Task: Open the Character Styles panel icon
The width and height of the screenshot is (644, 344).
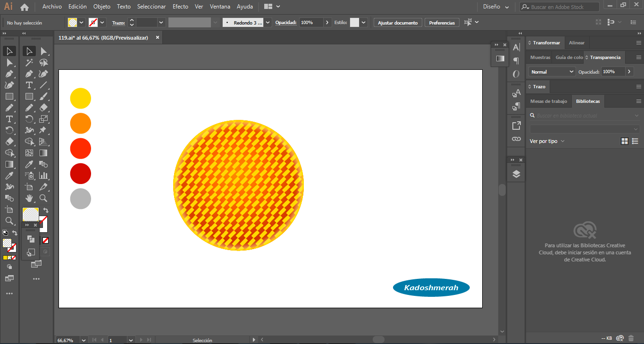Action: pos(516,93)
